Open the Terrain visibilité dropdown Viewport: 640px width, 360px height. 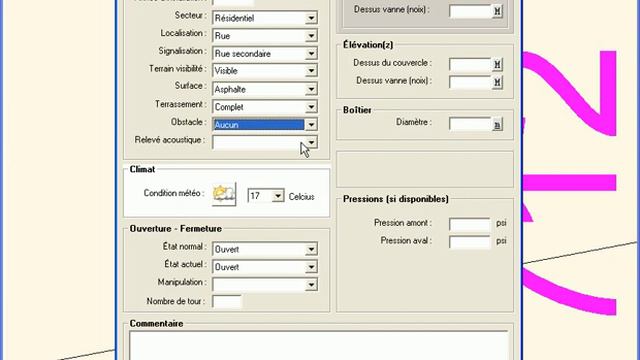(311, 71)
